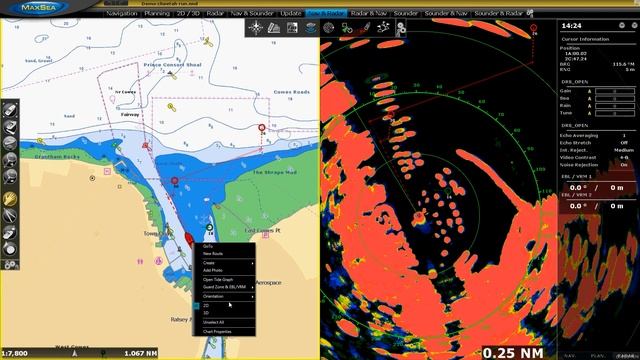Select the divider measuring tool in left toolbar

pyautogui.click(x=10, y=216)
